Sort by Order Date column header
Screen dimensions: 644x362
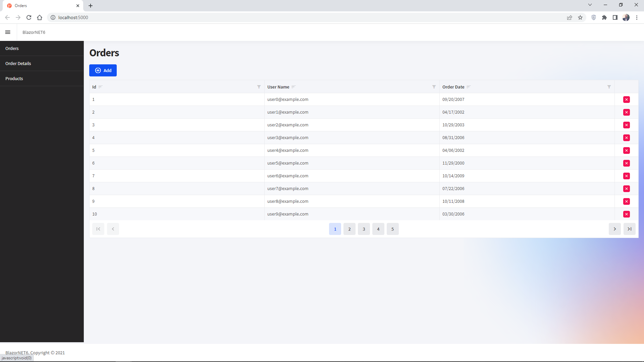coord(453,87)
